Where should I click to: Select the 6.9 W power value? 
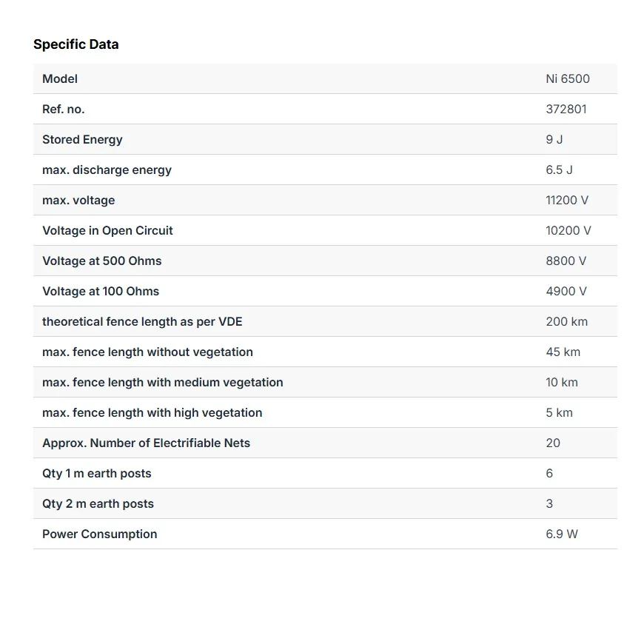(561, 534)
